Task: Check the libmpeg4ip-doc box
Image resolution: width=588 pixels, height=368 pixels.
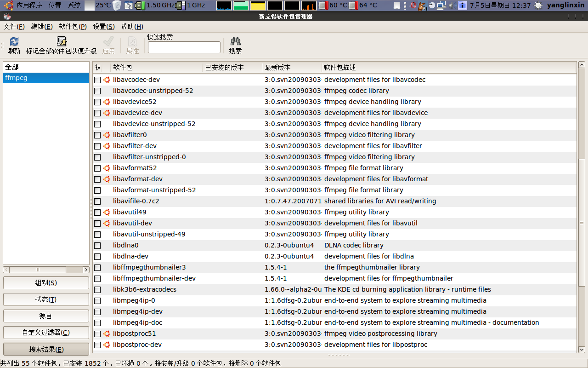Action: (97, 323)
